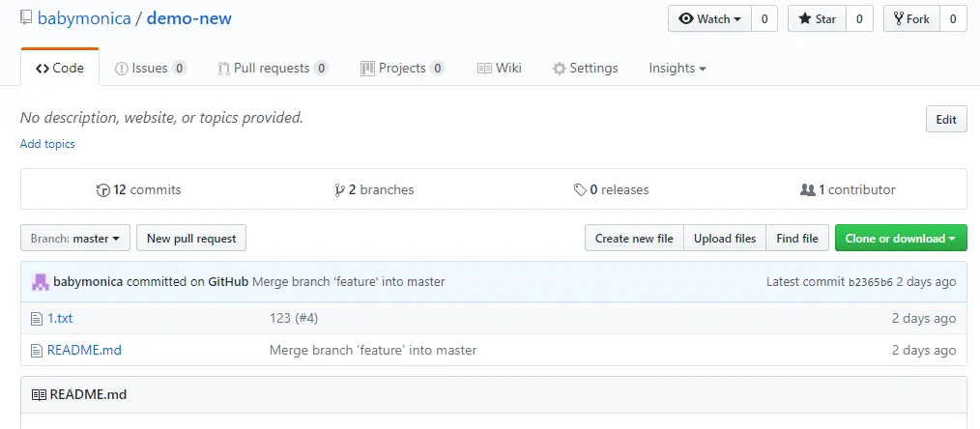Expand the Insights dropdown tab

point(677,68)
